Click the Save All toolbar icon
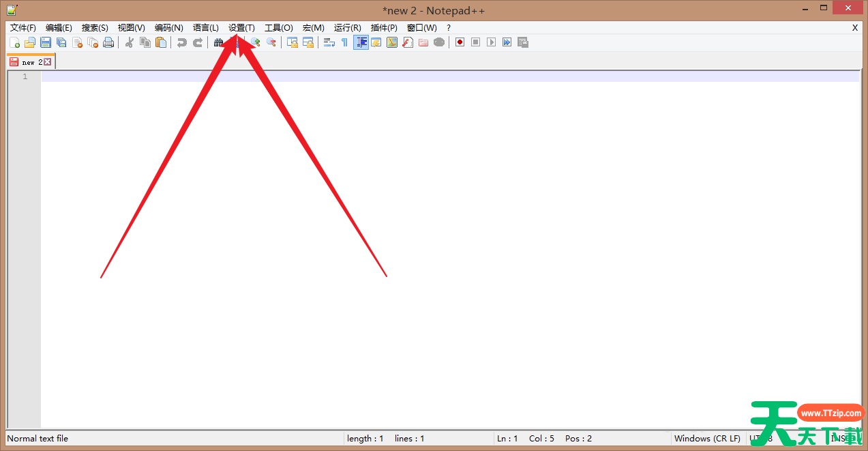Image resolution: width=868 pixels, height=451 pixels. (x=61, y=42)
